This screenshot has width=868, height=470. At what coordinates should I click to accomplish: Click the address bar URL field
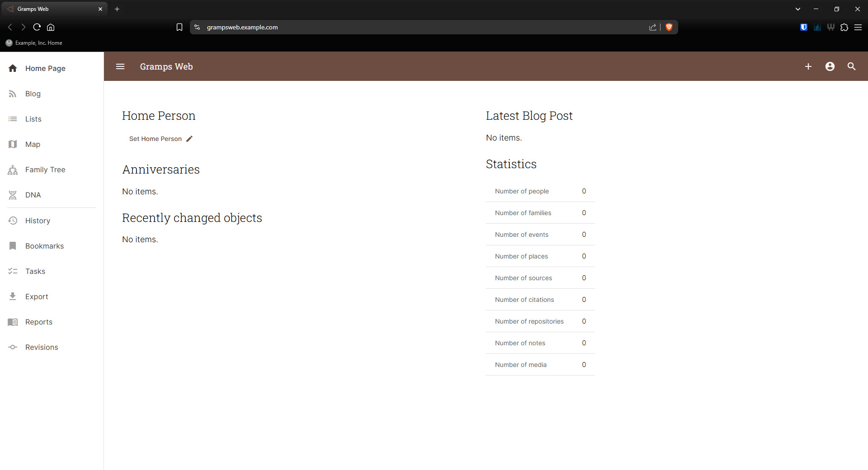[407, 27]
